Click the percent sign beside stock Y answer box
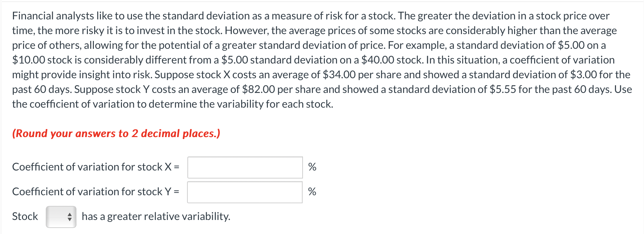The image size is (644, 234). click(312, 192)
